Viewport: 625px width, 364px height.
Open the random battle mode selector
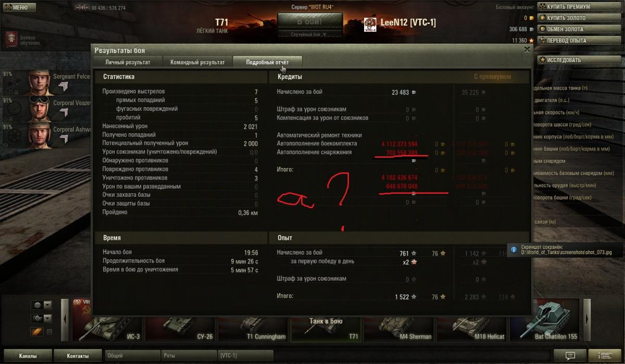[x=309, y=34]
